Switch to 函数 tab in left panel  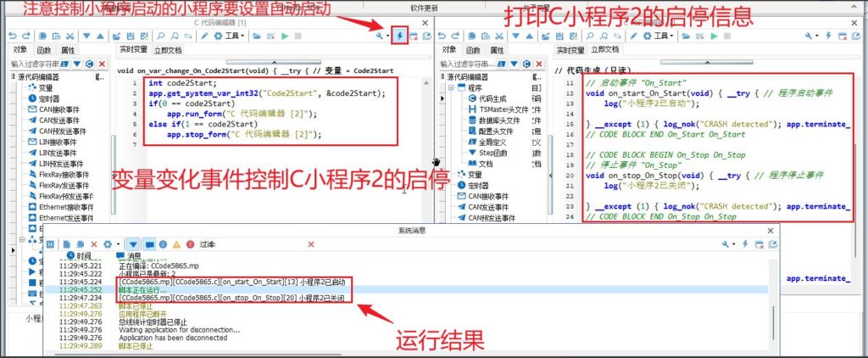click(x=46, y=51)
